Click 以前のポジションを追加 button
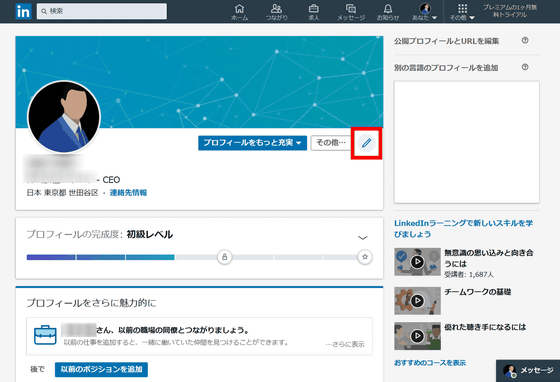 (x=101, y=370)
